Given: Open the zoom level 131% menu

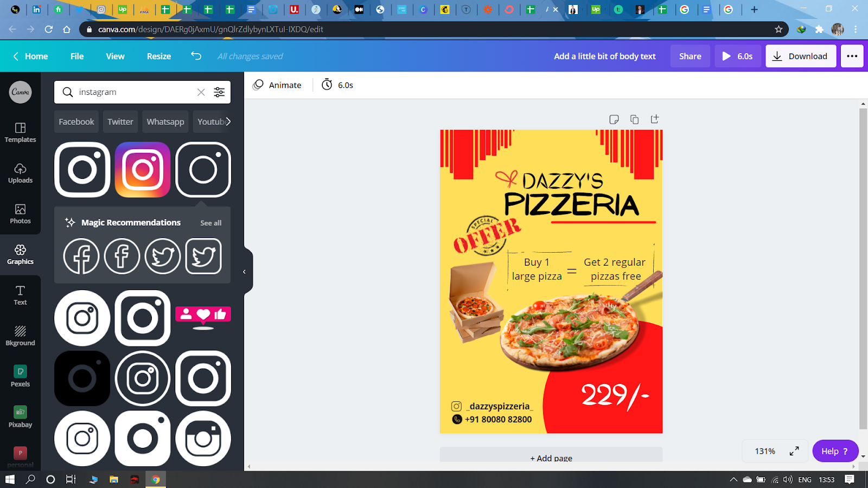Looking at the screenshot, I should [x=765, y=451].
